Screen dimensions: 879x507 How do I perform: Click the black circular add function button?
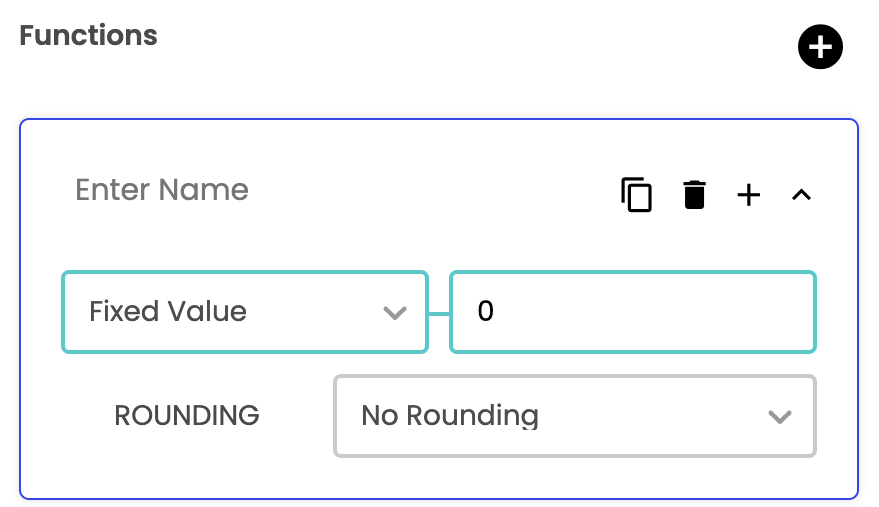click(x=820, y=47)
